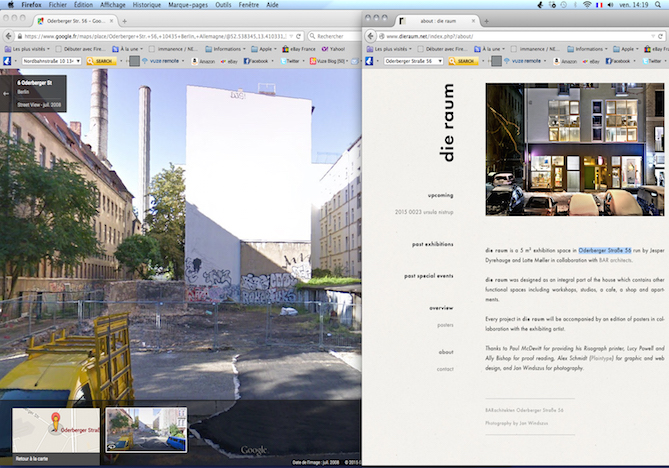This screenshot has height=468, width=669.
Task: Open 'posters' link on die raum page
Action: 445,325
